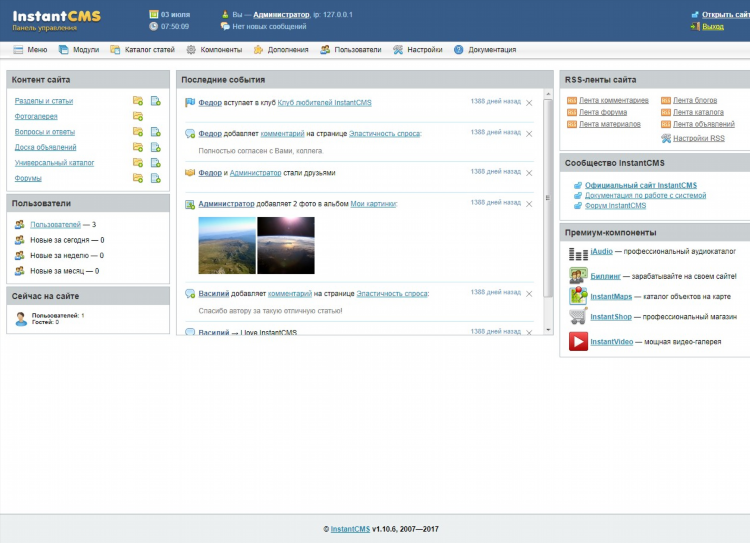Open the Фотогалерея link
Screen dimensions: 750x543
pos(36,116)
